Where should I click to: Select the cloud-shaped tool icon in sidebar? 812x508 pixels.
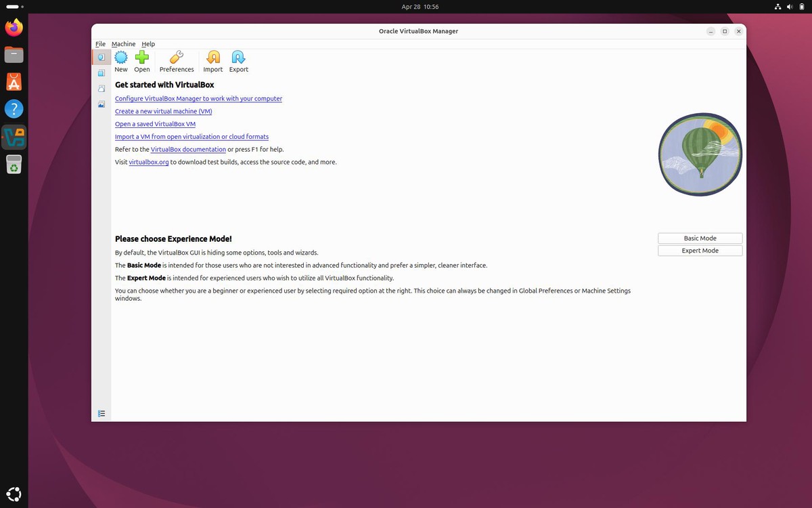(101, 88)
